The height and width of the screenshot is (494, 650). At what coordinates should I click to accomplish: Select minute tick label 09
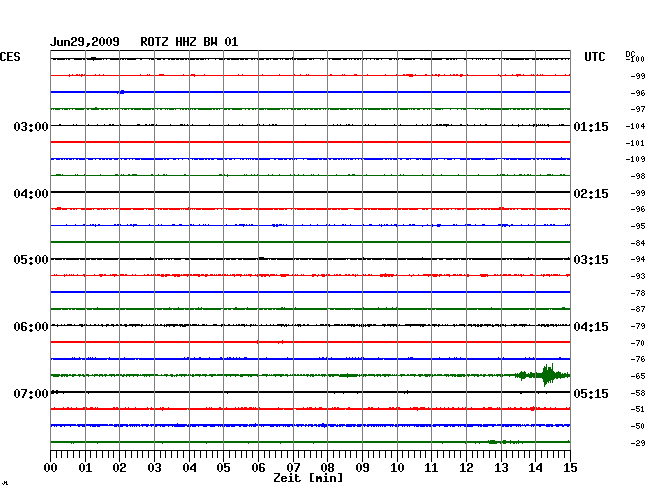(x=362, y=468)
